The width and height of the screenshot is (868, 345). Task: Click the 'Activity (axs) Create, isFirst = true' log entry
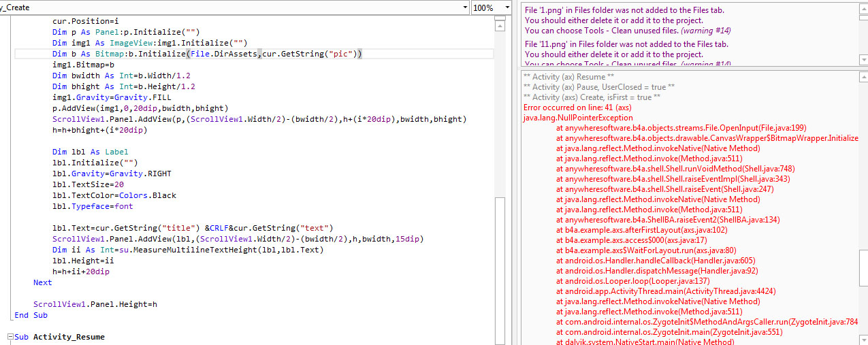point(592,97)
